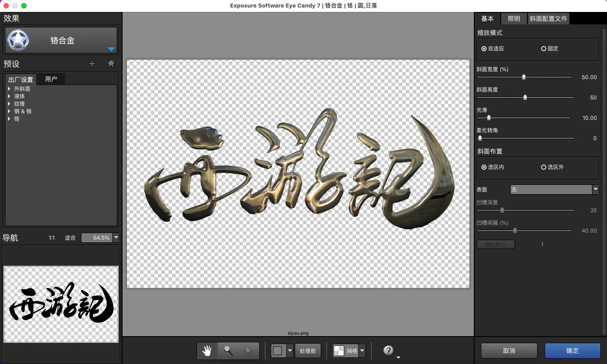Click the chrome text preview canvas
607x364 pixels.
pyautogui.click(x=298, y=174)
